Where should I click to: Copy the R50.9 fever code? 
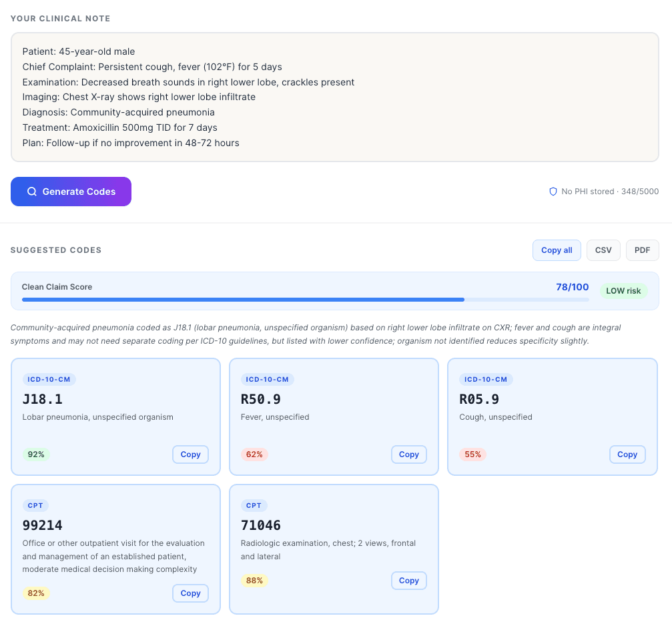pyautogui.click(x=408, y=454)
